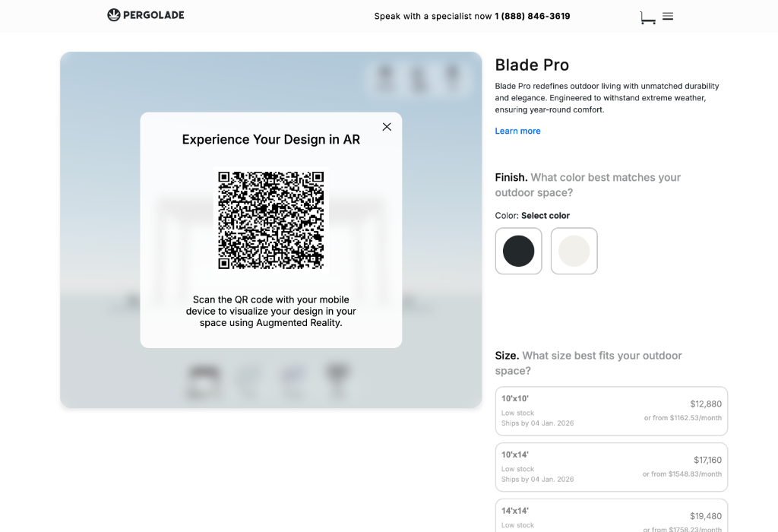The height and width of the screenshot is (532, 778).
Task: Select the black finish color
Action: [x=518, y=251]
